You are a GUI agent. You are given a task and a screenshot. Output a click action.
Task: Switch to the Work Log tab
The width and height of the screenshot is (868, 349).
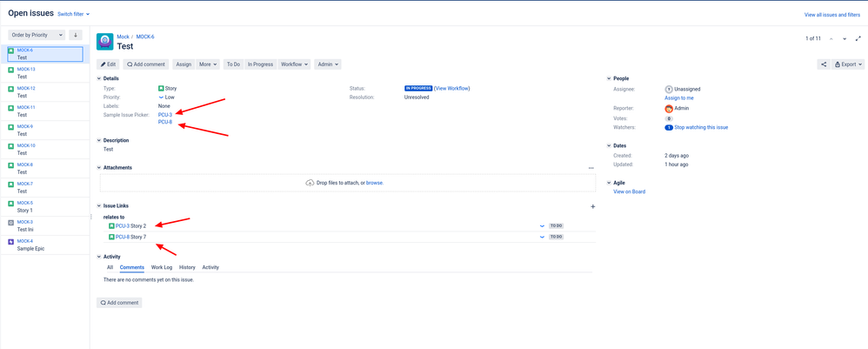(162, 267)
